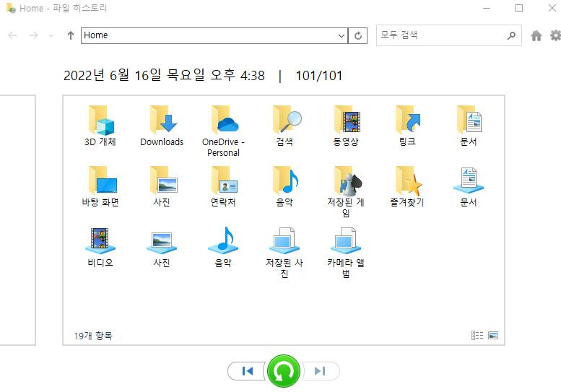Navigate back with the left arrow

(12, 35)
